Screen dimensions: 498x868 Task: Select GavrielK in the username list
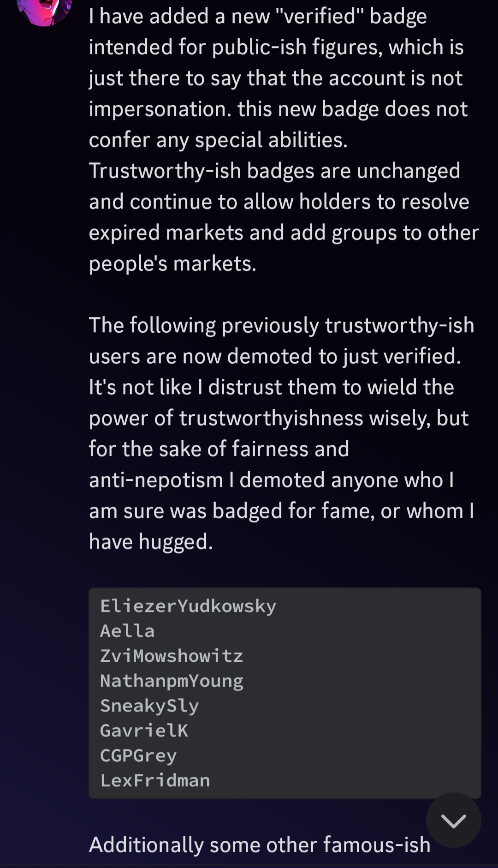point(144,730)
